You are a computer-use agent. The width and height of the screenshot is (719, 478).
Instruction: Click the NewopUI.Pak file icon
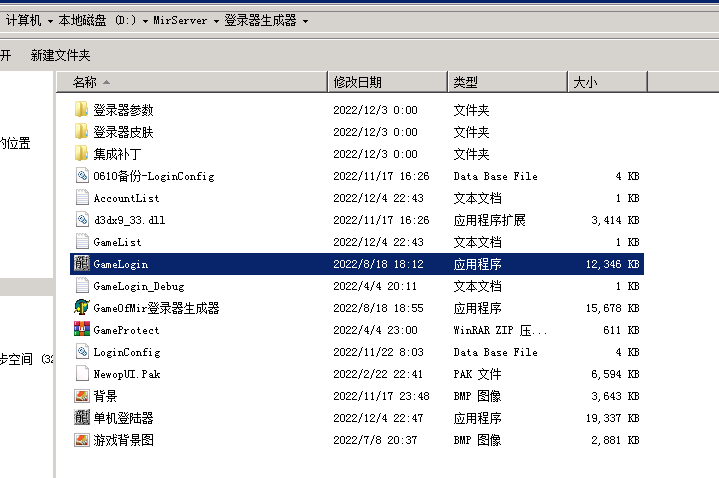[82, 374]
